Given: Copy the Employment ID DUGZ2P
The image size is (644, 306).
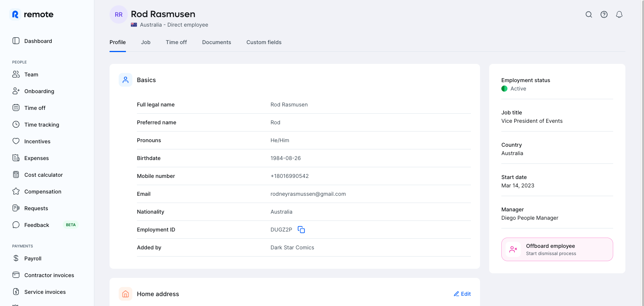Looking at the screenshot, I should pos(301,230).
